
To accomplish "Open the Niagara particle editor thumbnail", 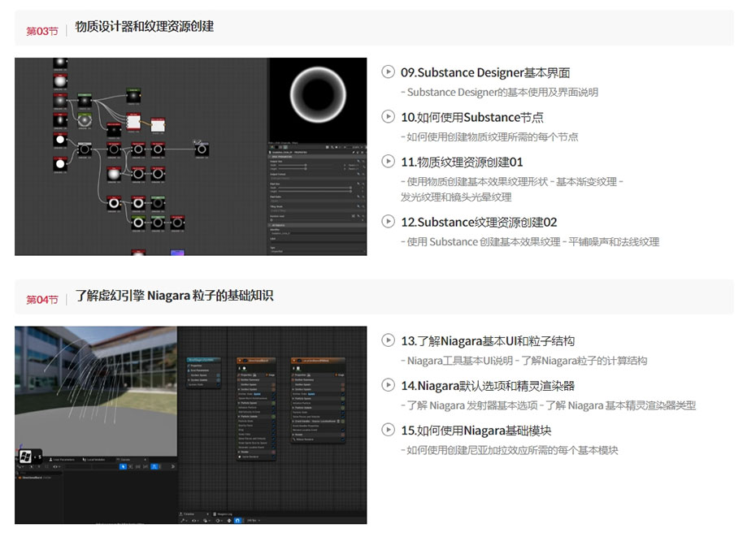I will 190,425.
